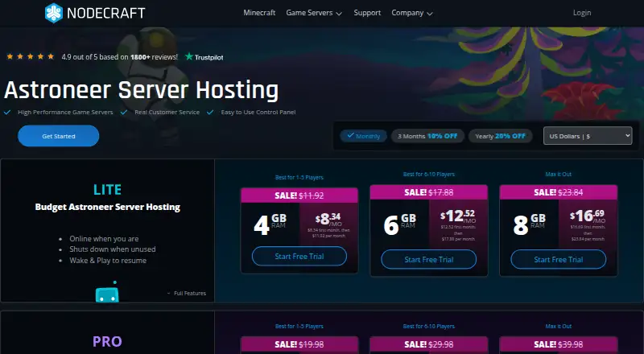Click 'Real Customer Service' text

click(x=167, y=112)
